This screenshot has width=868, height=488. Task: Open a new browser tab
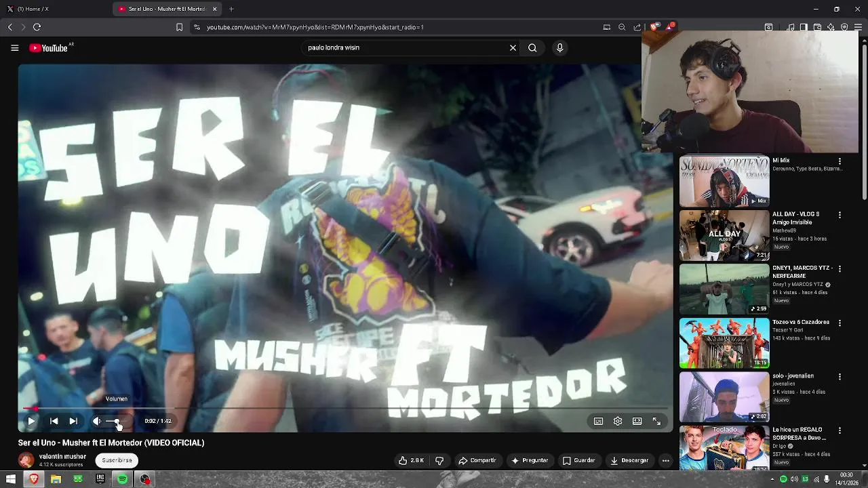click(x=231, y=9)
